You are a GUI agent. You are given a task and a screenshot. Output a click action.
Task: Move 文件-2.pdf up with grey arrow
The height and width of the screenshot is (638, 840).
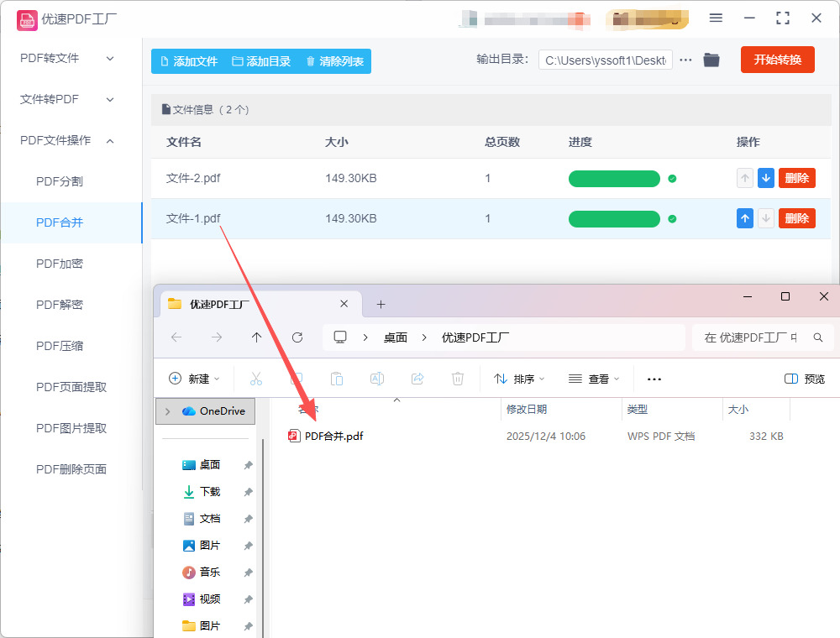point(744,178)
